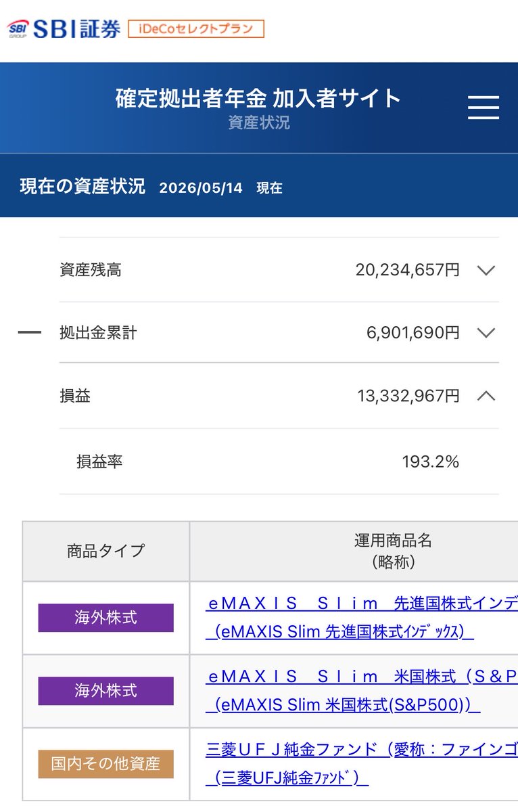This screenshot has height=812, width=518.
Task: Select the 資産残高 amount 20,234,657円
Action: click(x=408, y=271)
